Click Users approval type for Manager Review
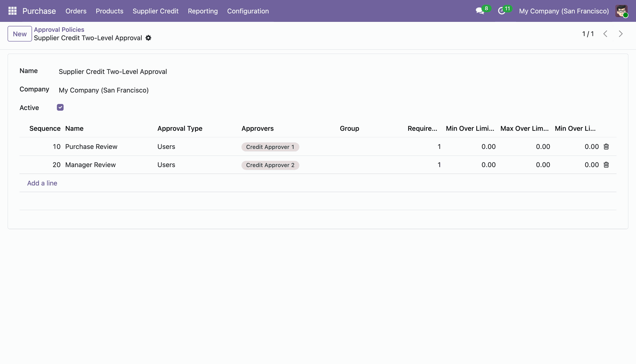The image size is (636, 364). (x=166, y=165)
